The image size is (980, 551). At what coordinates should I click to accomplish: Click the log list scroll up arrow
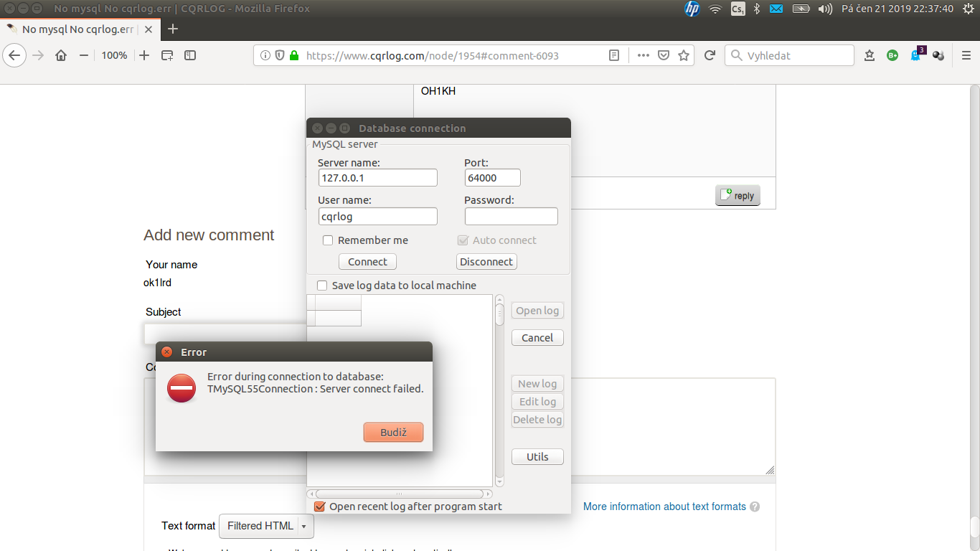500,298
